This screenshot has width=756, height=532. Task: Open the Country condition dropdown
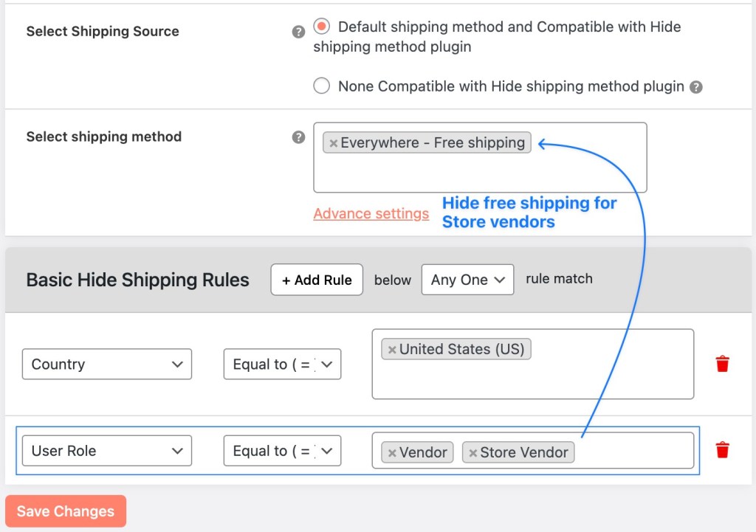(106, 364)
